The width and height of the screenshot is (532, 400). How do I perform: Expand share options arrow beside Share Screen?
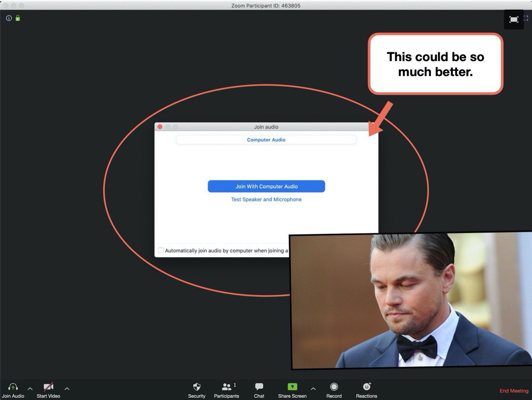(x=313, y=389)
